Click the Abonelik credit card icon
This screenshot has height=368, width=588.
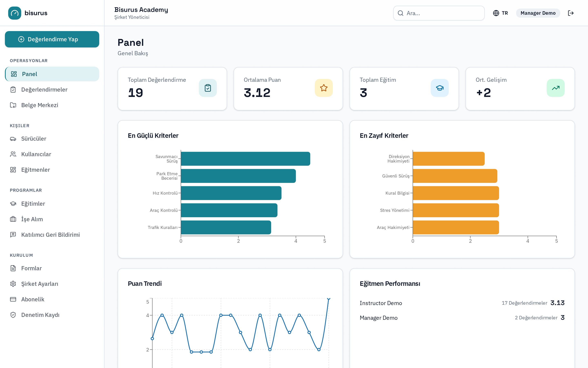point(13,299)
